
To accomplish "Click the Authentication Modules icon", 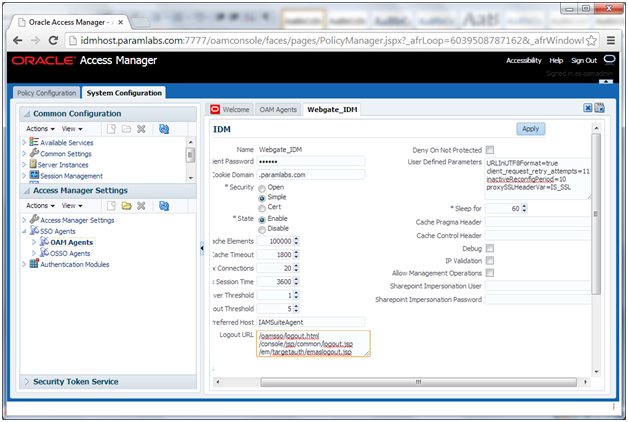I will click(x=34, y=263).
